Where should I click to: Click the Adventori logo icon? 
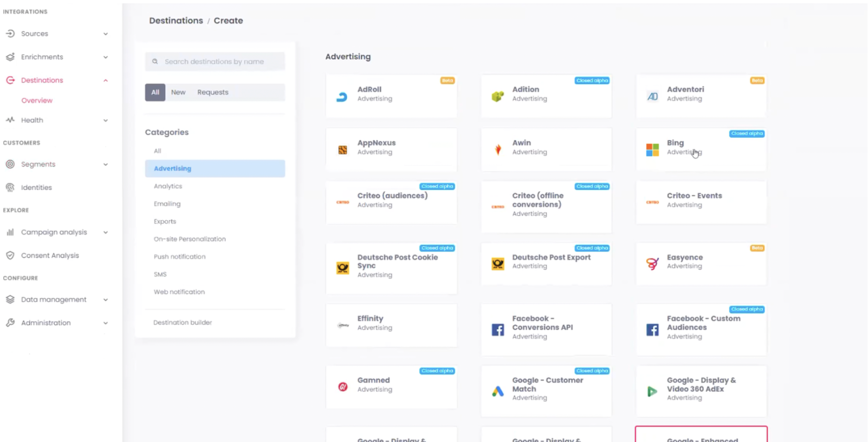coord(653,97)
